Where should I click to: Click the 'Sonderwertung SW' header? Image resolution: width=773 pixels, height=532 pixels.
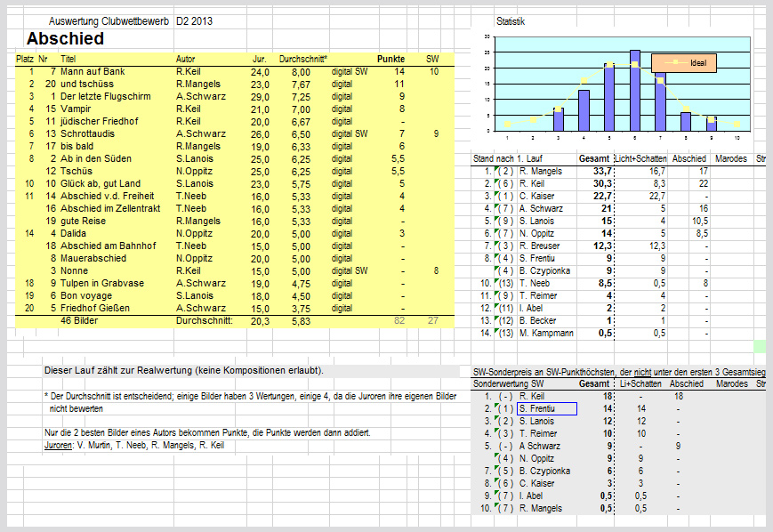[x=508, y=383]
